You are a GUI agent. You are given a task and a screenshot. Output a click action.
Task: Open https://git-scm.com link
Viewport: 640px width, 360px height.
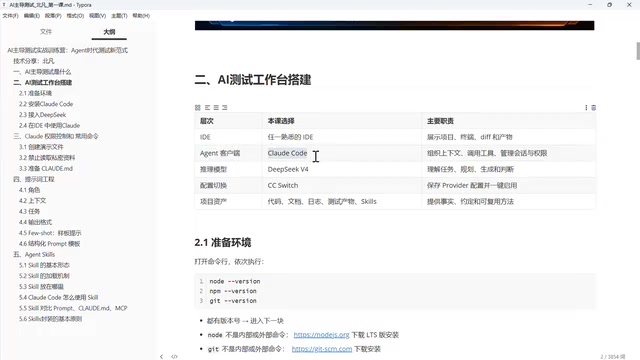[322, 349]
